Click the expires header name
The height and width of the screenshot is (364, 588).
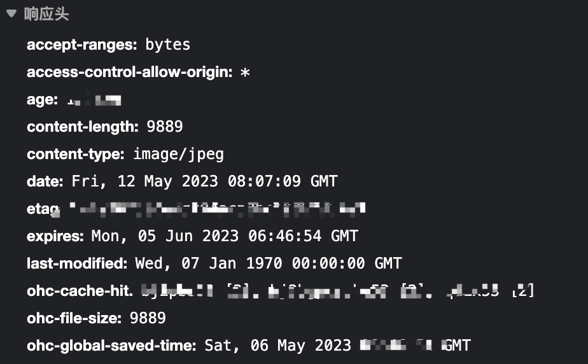(55, 236)
